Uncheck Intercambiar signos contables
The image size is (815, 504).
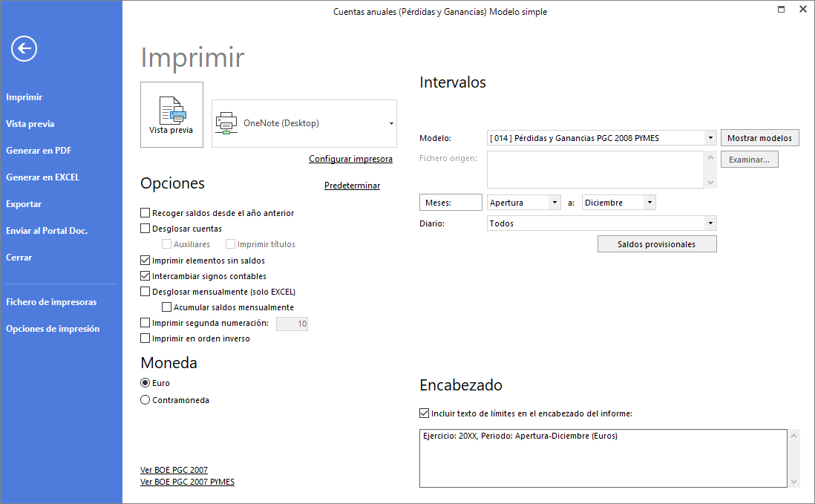(x=145, y=276)
